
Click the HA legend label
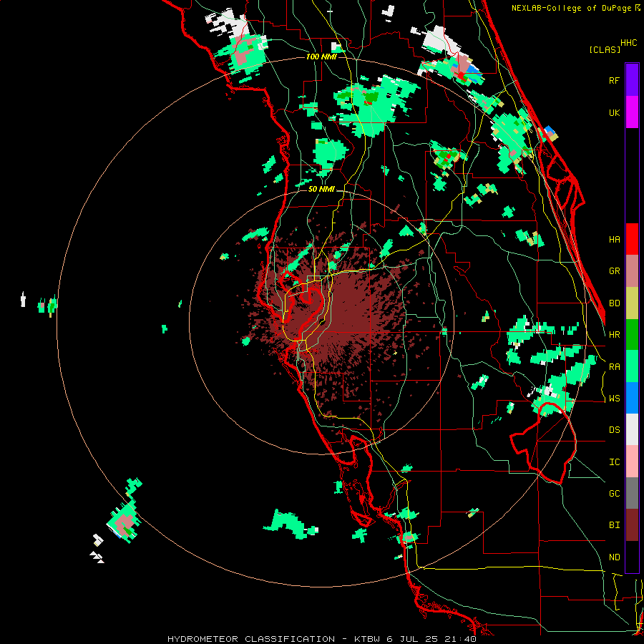pos(614,239)
